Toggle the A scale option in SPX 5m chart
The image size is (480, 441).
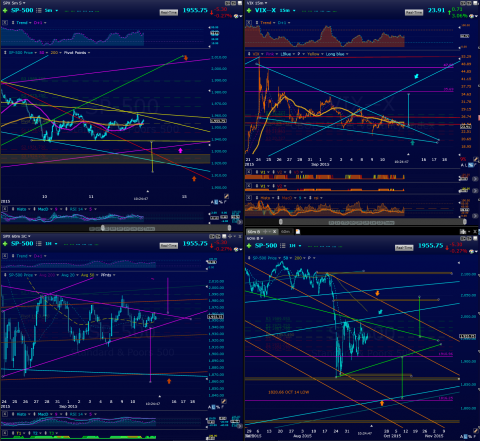(x=212, y=202)
